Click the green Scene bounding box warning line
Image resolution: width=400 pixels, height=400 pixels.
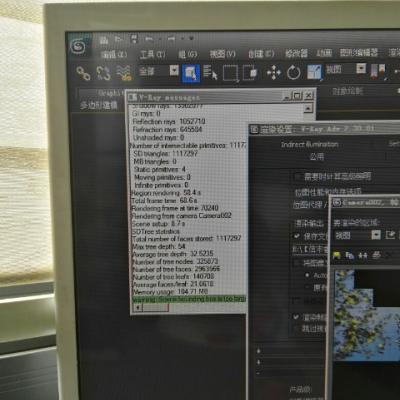[x=189, y=299]
